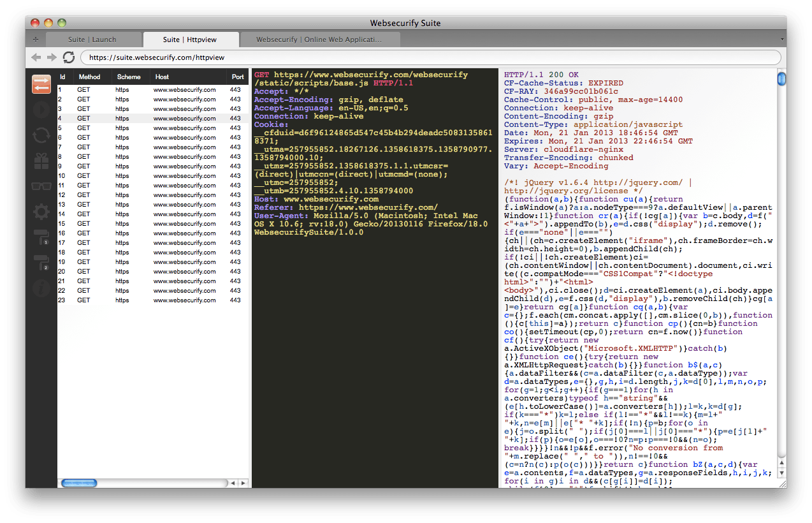Image resolution: width=812 pixels, height=523 pixels.
Task: Select request row with Id 5
Action: pyautogui.click(x=153, y=128)
